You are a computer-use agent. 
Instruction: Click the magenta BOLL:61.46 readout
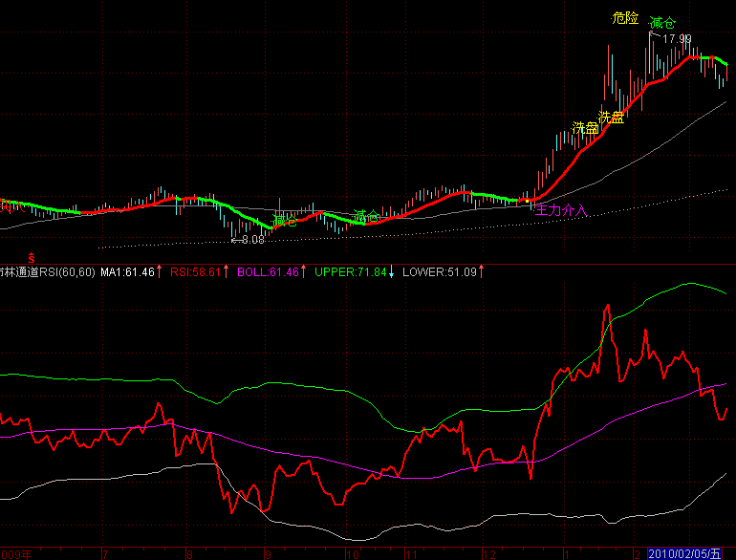pos(267,272)
